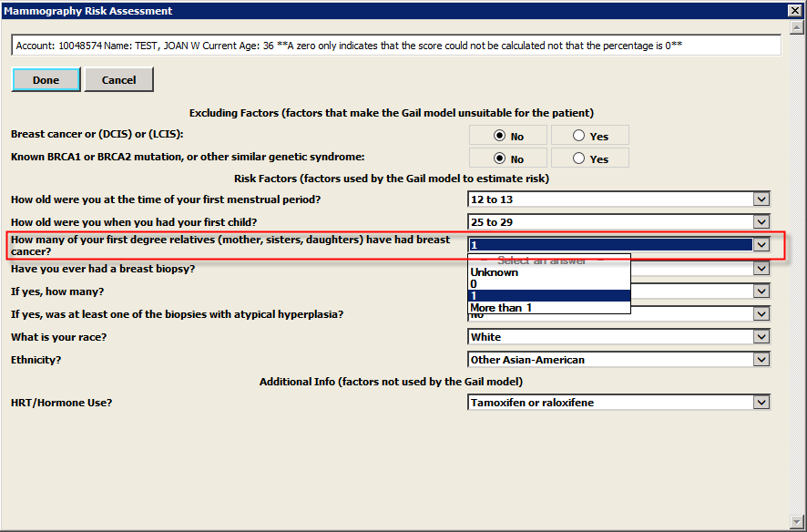Select No for Breast cancer or DCIS

[x=500, y=136]
